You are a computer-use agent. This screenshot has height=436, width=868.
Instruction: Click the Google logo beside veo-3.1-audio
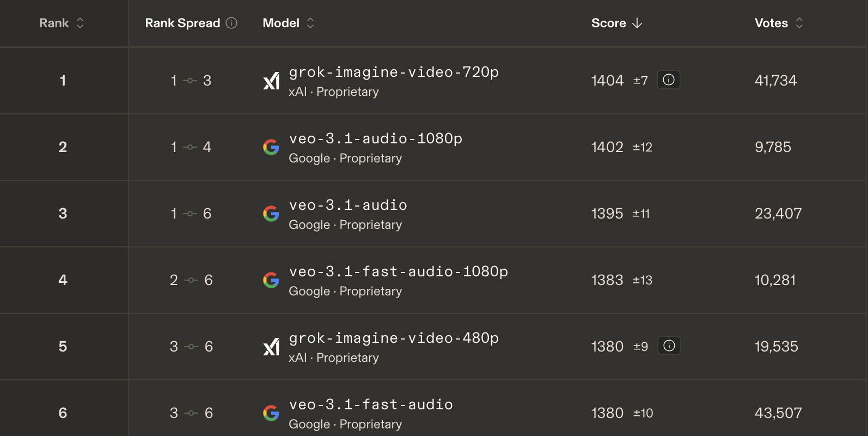coord(271,214)
